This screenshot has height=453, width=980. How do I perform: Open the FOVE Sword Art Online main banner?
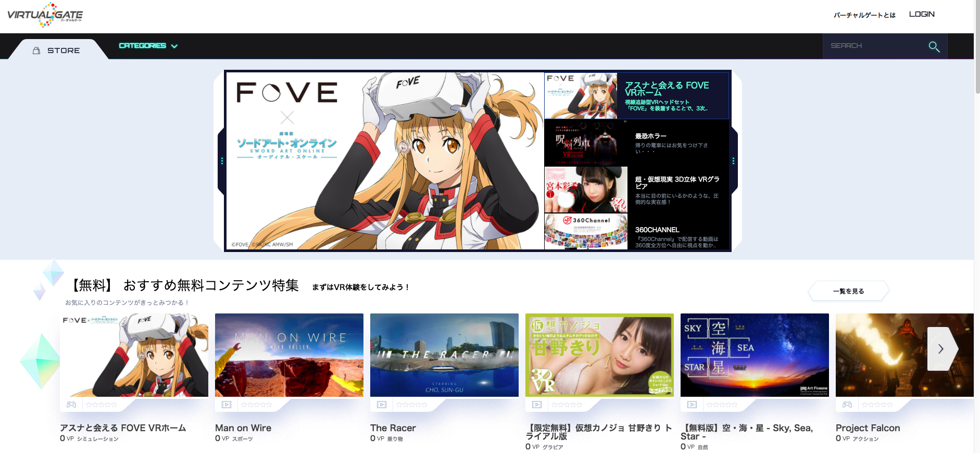[385, 161]
